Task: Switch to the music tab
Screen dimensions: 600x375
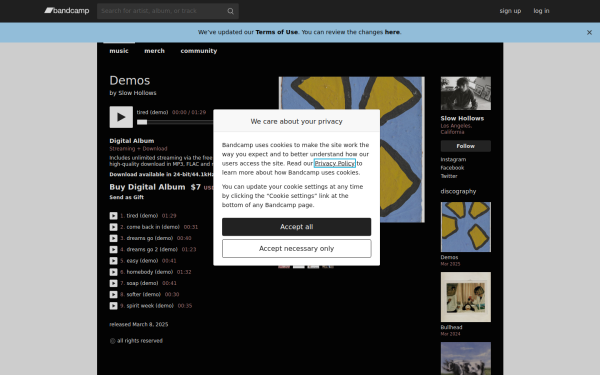Action: (119, 51)
